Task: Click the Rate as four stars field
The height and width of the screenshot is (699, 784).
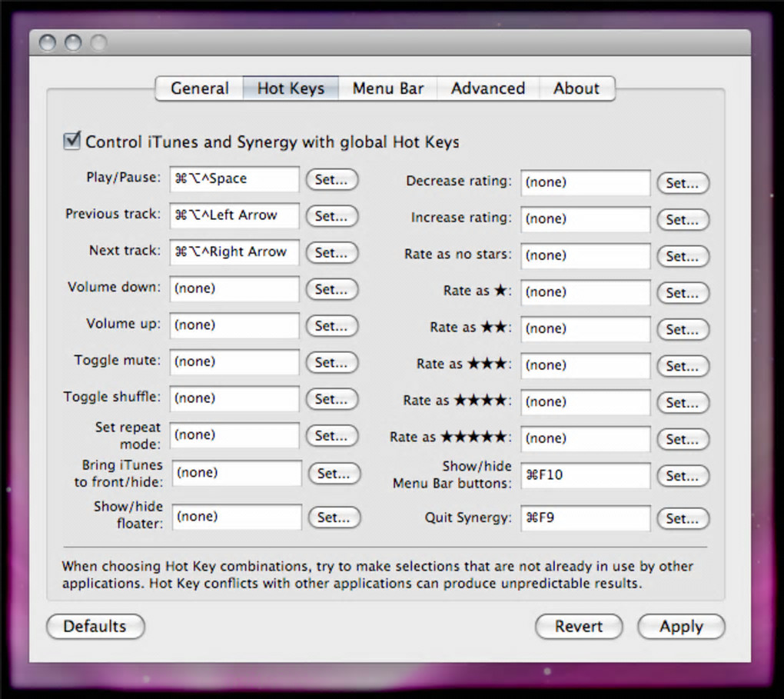Action: 586,401
